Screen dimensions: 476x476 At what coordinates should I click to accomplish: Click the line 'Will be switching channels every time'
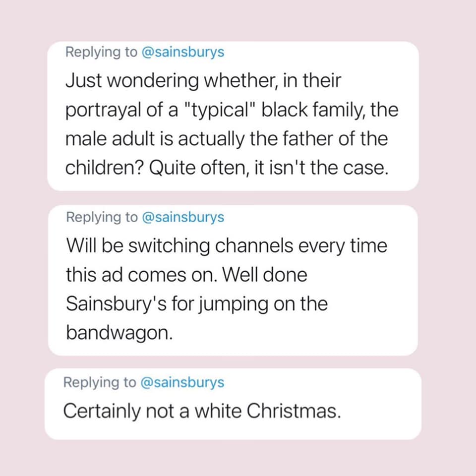click(x=227, y=245)
